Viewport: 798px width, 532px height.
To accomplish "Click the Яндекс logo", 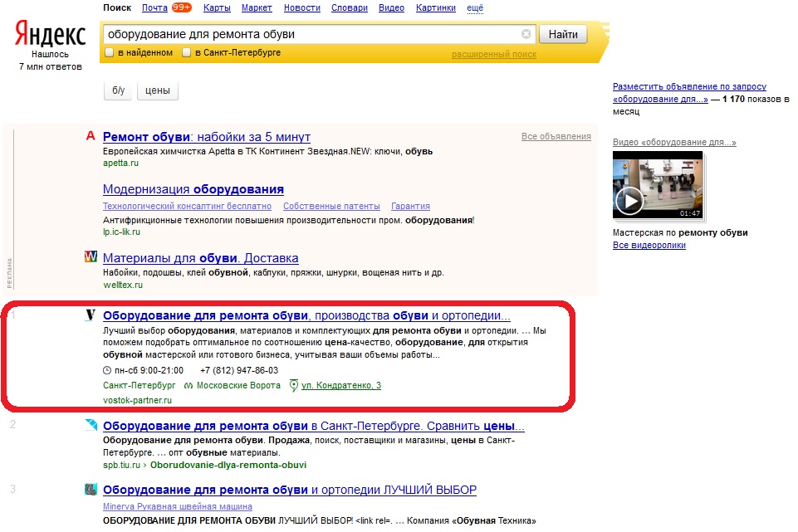I will 50,33.
